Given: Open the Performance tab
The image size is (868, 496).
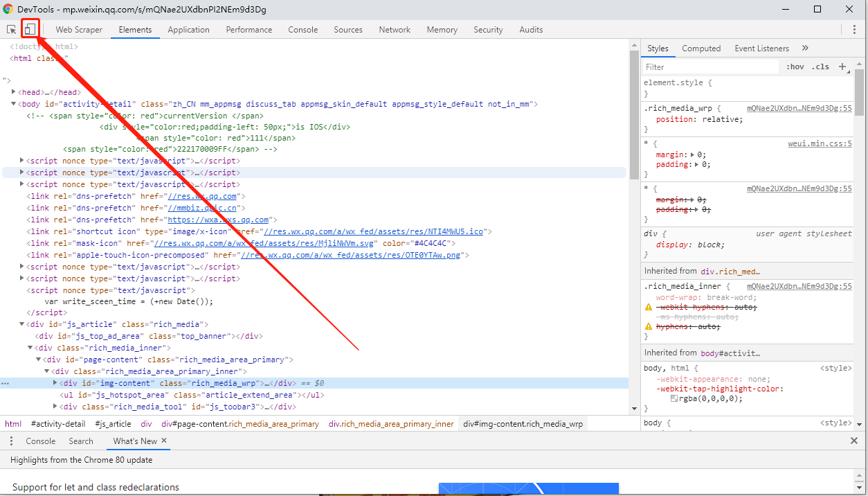Looking at the screenshot, I should click(249, 30).
